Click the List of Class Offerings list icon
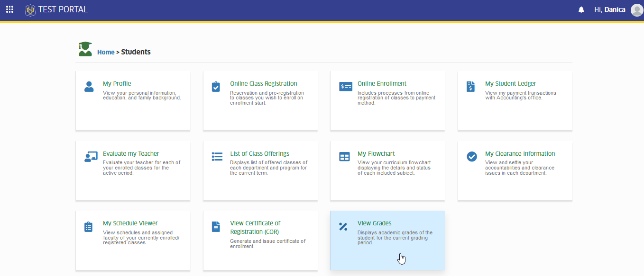Screen dimensions: 644x276 217,157
